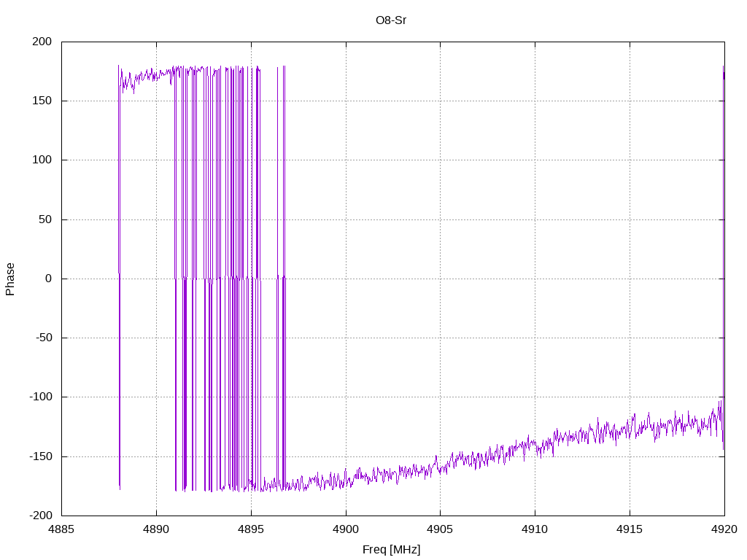This screenshot has width=747, height=560.
Task: Click the y-axis tick label 0
Action: click(x=49, y=279)
